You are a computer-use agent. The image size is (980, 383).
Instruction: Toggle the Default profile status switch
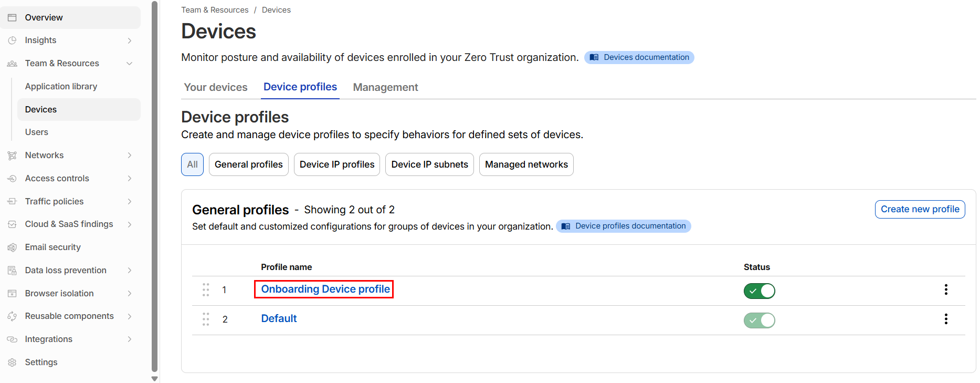click(x=759, y=320)
